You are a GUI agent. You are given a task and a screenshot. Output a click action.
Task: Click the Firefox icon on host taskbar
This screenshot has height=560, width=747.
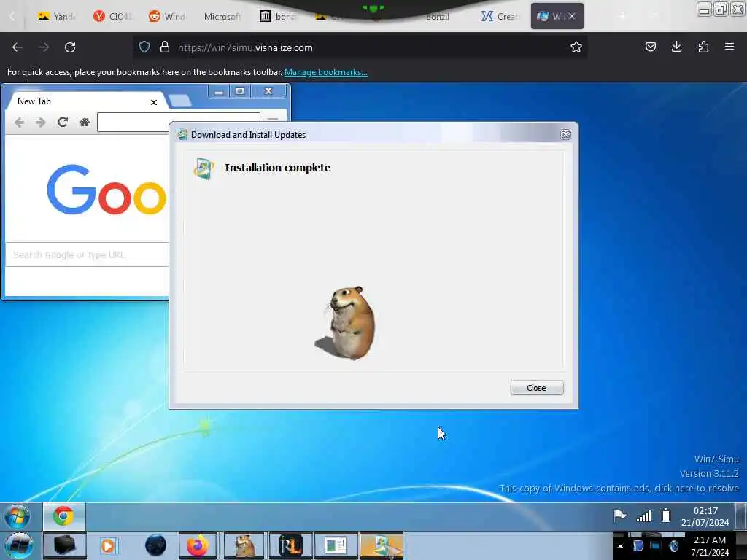pos(197,545)
